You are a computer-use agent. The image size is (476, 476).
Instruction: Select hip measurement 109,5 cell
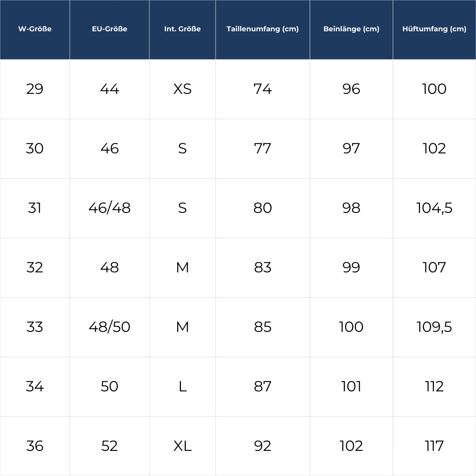click(x=434, y=327)
